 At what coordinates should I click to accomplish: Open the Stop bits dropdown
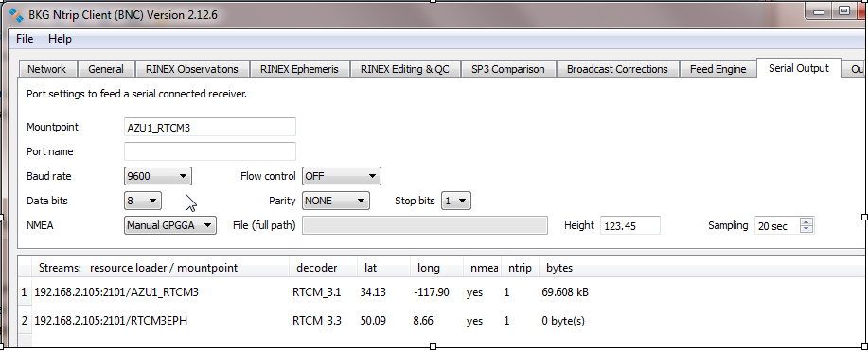point(455,201)
